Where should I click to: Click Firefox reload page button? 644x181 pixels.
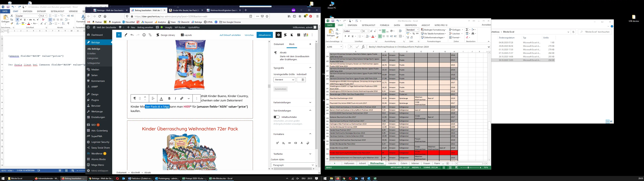pyautogui.click(x=99, y=16)
